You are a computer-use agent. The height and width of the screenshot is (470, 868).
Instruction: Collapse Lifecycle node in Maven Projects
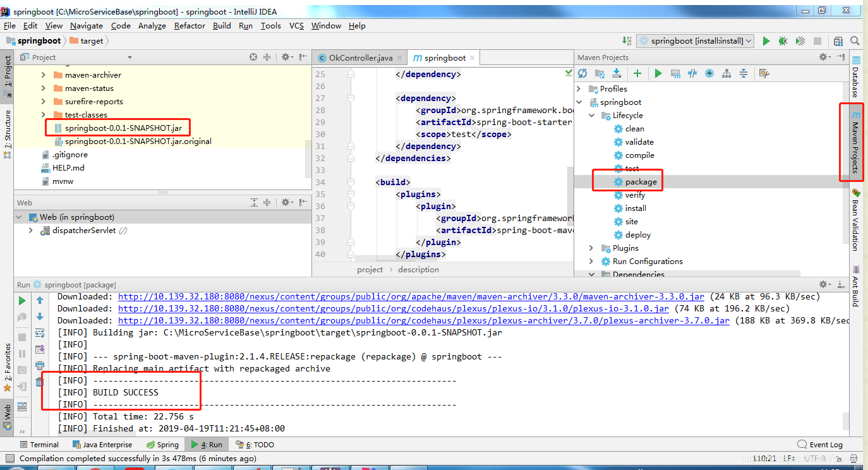point(591,115)
